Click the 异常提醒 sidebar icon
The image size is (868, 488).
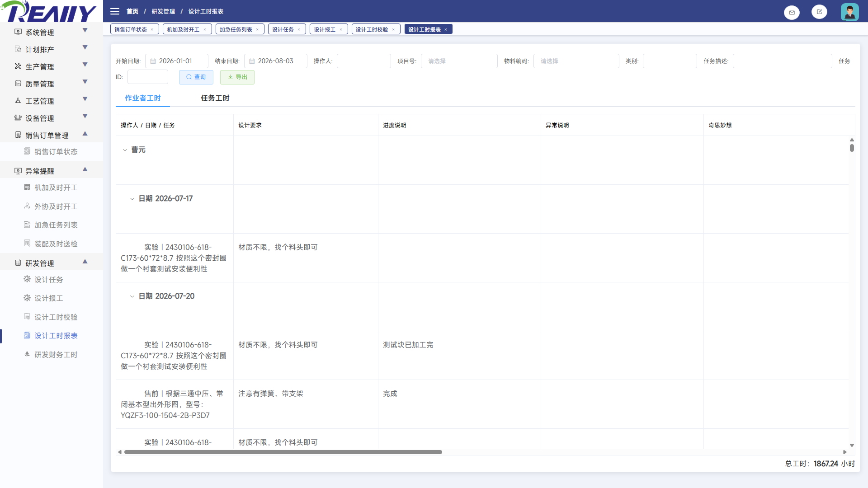coord(18,171)
